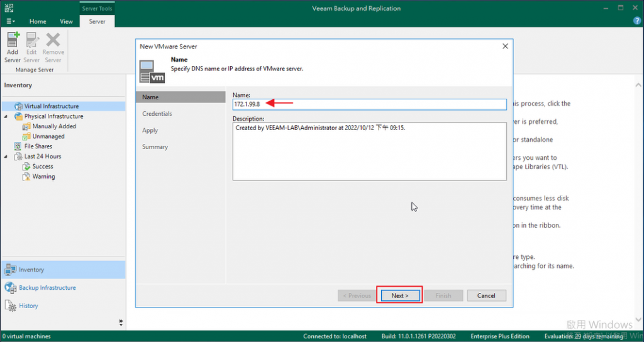This screenshot has width=644, height=342.
Task: Select Last 24 Hours tree node
Action: [x=43, y=157]
